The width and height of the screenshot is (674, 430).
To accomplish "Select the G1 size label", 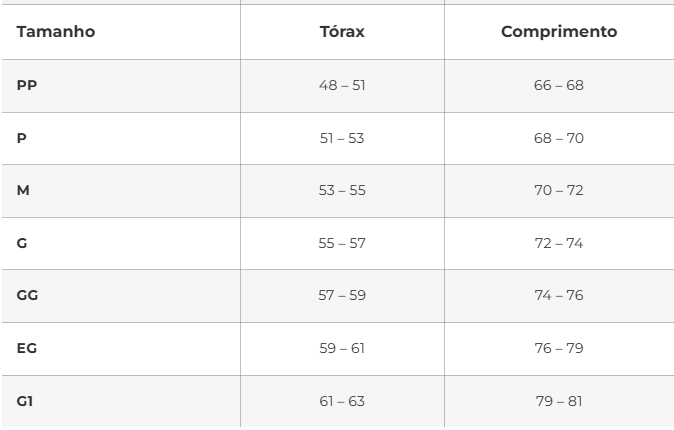I will [x=25, y=401].
